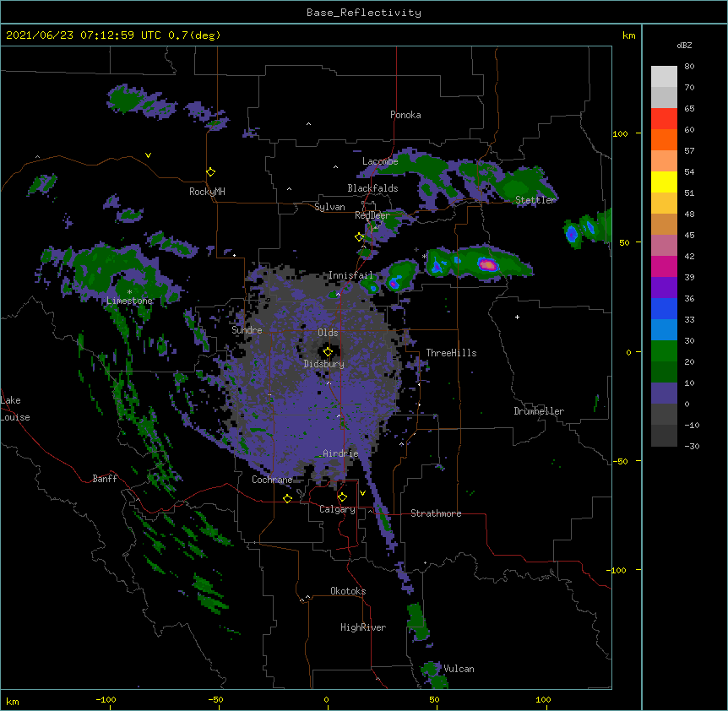Select the Innisfail label
This screenshot has width=728, height=711.
point(350,275)
